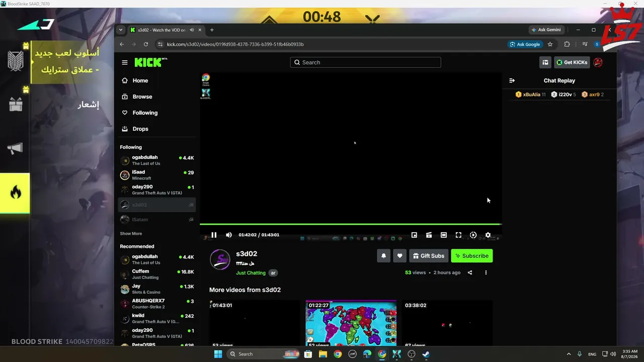Viewport: 644px width, 362px height.
Task: Open the user profile avatar menu
Action: coord(598,62)
